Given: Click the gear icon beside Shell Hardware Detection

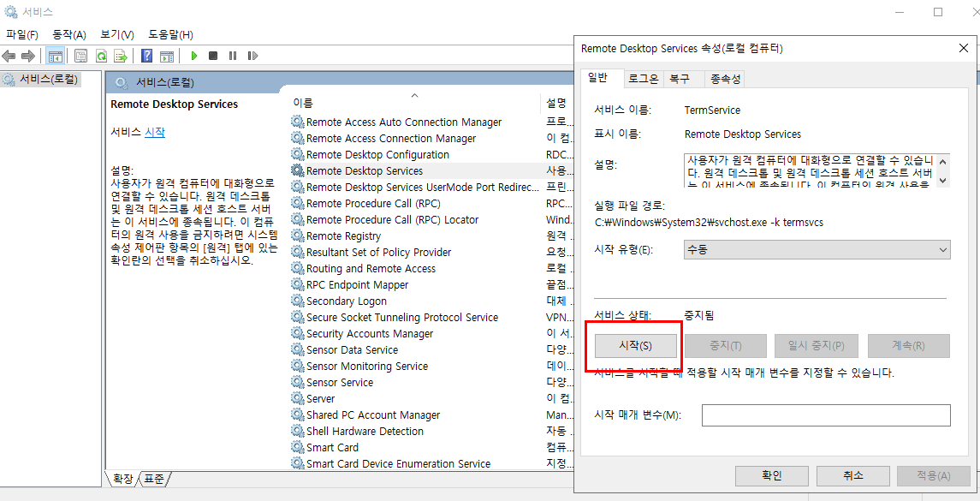Looking at the screenshot, I should (298, 431).
